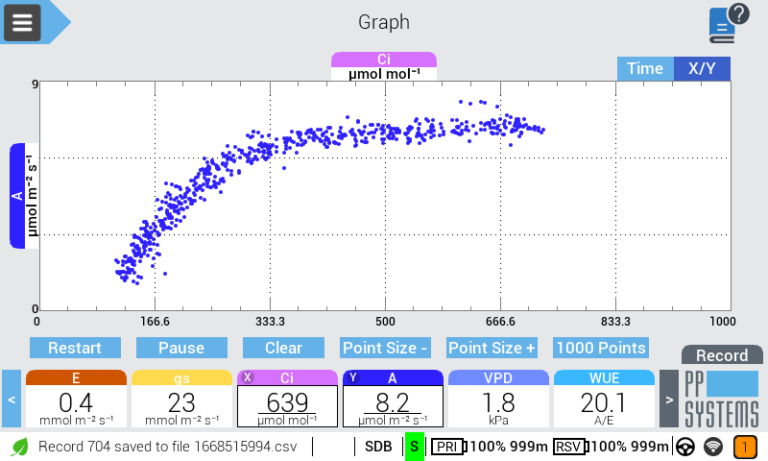Select the WUE readout tile
Viewport: 768px width, 461px height.
604,398
